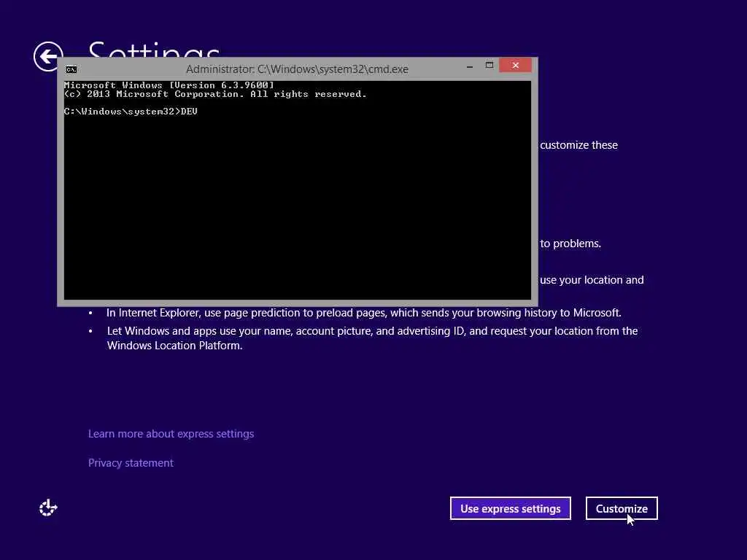The image size is (747, 560).
Task: Click the 2013 Microsoft Corporation copyright line
Action: point(215,94)
